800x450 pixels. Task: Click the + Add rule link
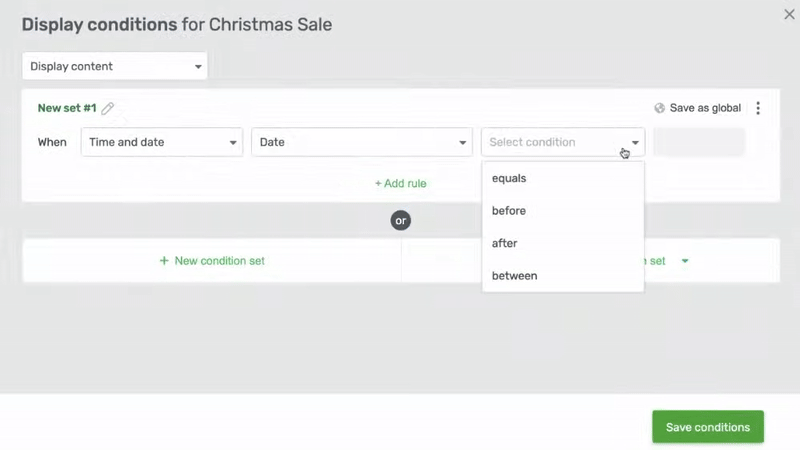tap(401, 184)
